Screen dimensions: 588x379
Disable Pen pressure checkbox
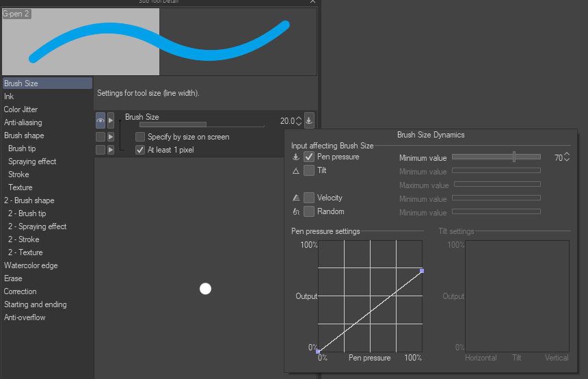309,157
